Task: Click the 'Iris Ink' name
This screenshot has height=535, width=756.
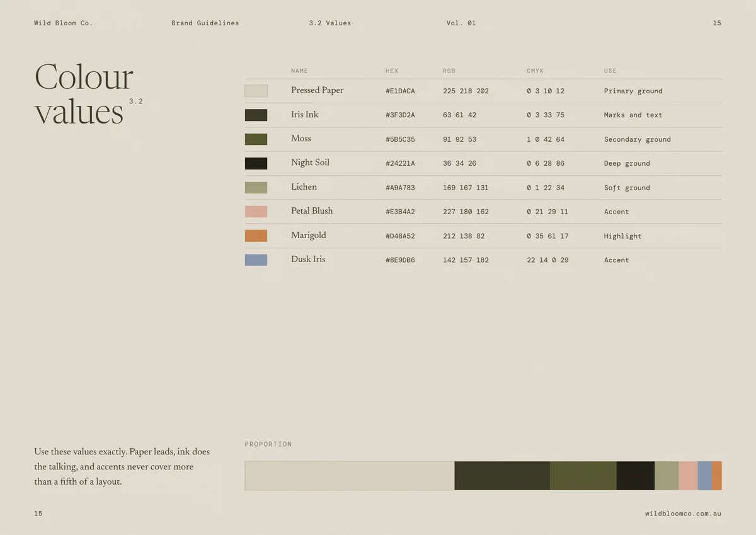Action: pos(305,115)
